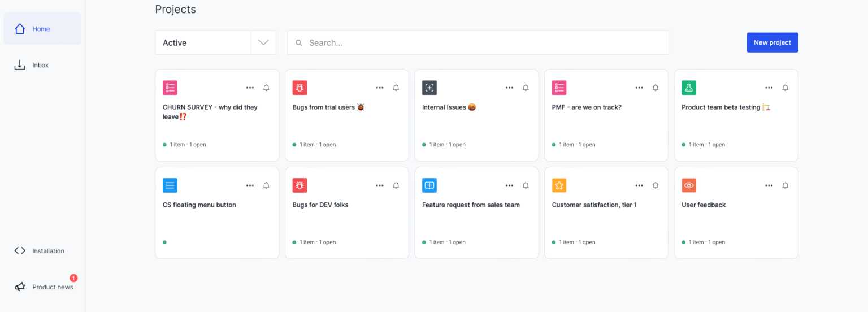Click the New project button

tap(772, 42)
